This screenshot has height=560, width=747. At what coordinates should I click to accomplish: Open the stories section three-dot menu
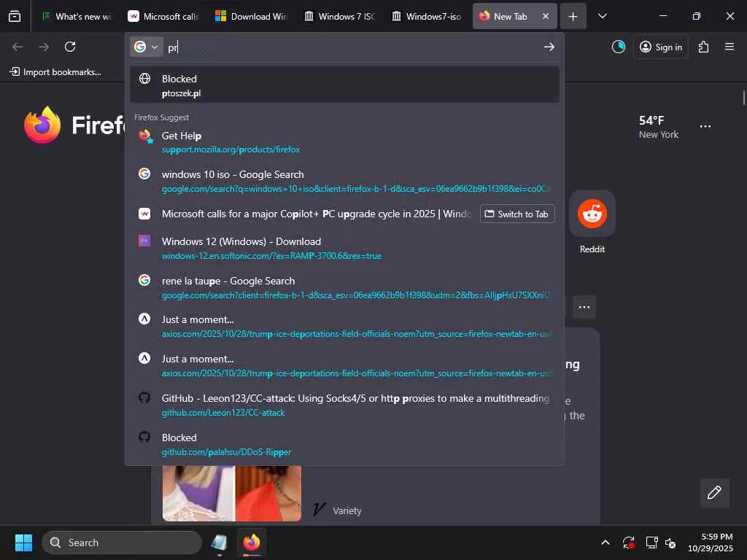(584, 307)
